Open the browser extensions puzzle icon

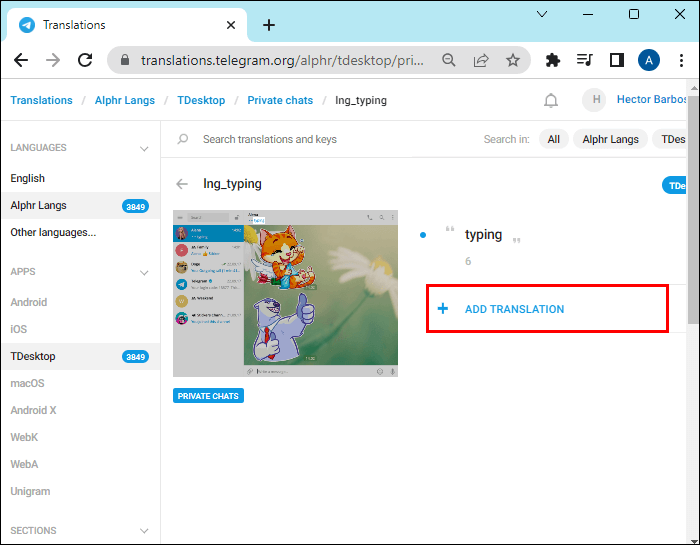pyautogui.click(x=553, y=60)
